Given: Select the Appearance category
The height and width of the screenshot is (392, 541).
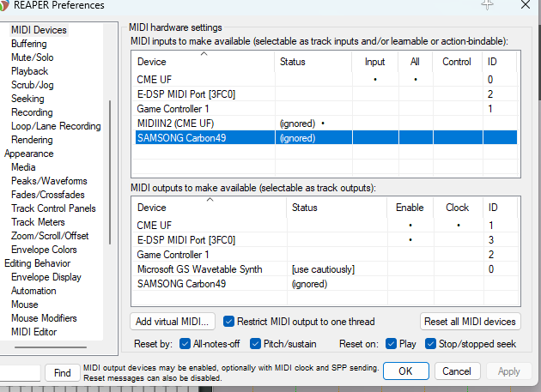Looking at the screenshot, I should pyautogui.click(x=29, y=154).
